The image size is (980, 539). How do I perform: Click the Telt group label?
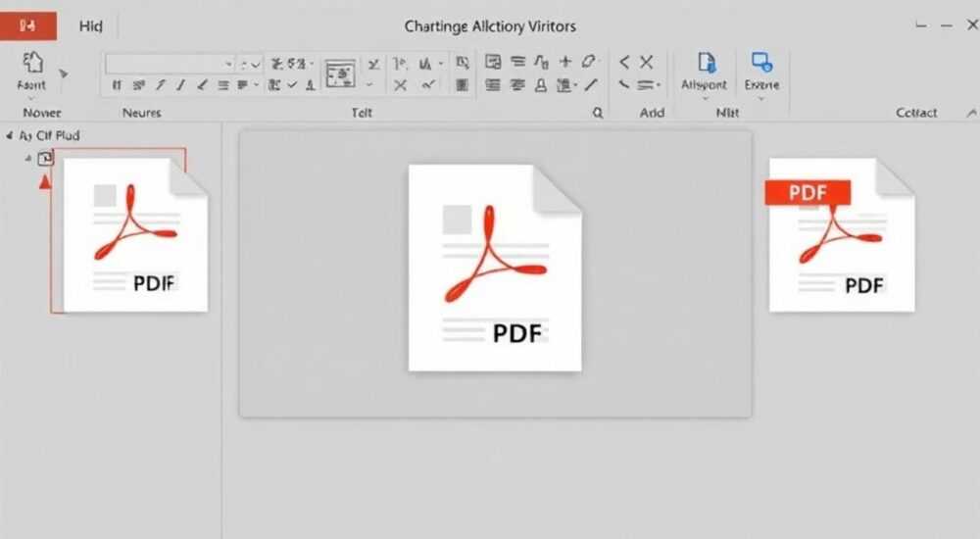click(362, 113)
